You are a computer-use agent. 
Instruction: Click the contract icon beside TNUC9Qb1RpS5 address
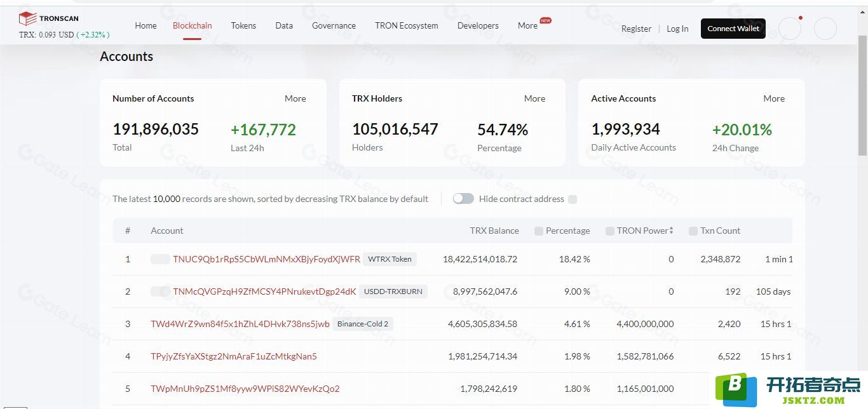tap(160, 259)
